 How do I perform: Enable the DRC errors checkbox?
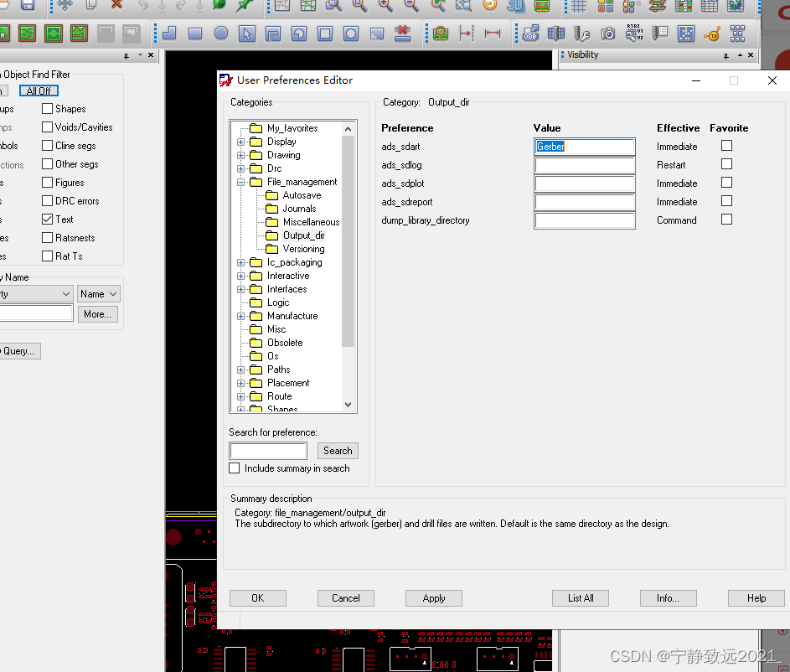(48, 201)
